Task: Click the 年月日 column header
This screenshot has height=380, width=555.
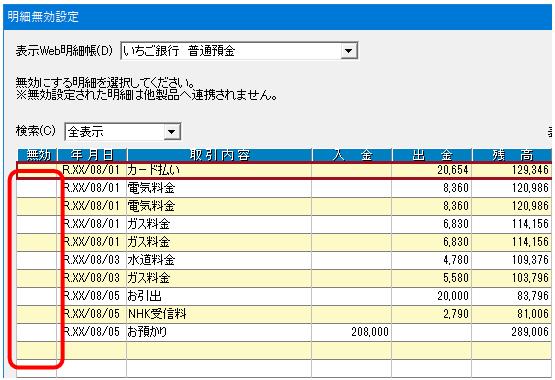Action: coord(92,155)
